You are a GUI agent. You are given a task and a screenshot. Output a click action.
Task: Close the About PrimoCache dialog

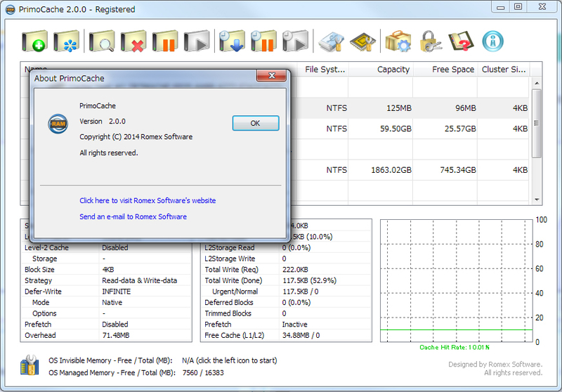pyautogui.click(x=271, y=75)
